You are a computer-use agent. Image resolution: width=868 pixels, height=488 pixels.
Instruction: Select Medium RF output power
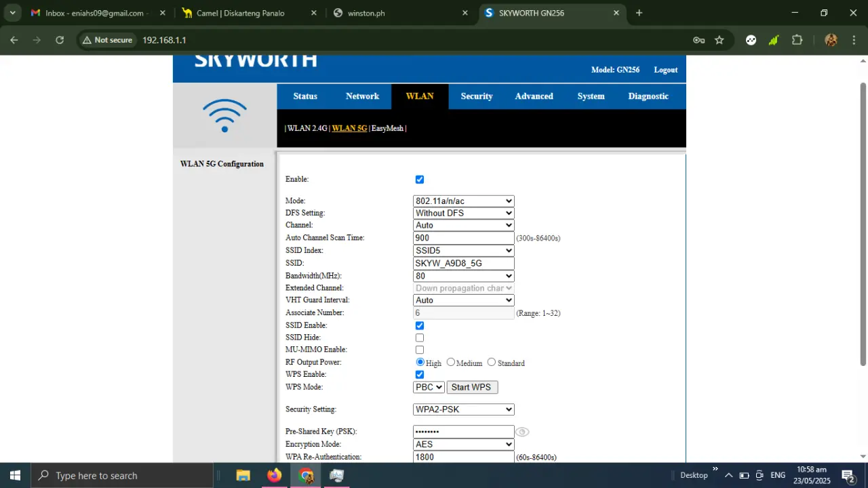[451, 362]
